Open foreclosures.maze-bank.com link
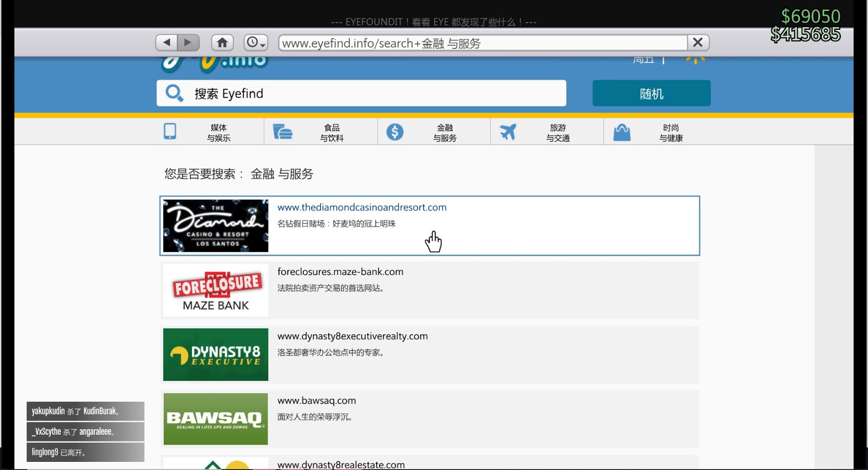This screenshot has height=470, width=868. [x=340, y=272]
